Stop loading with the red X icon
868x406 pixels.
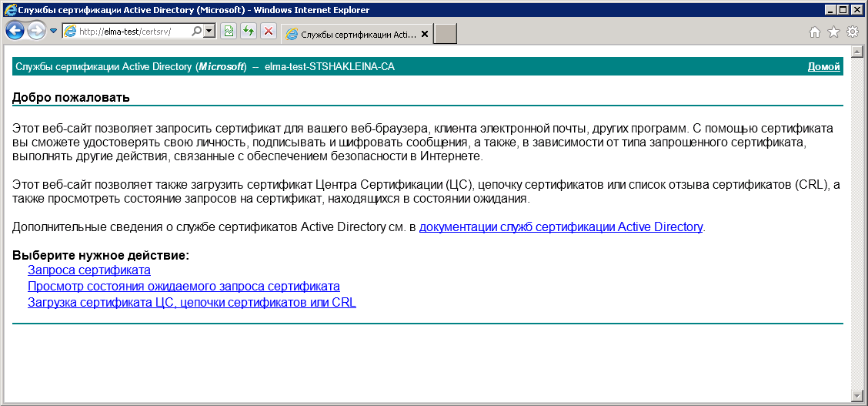(x=269, y=32)
